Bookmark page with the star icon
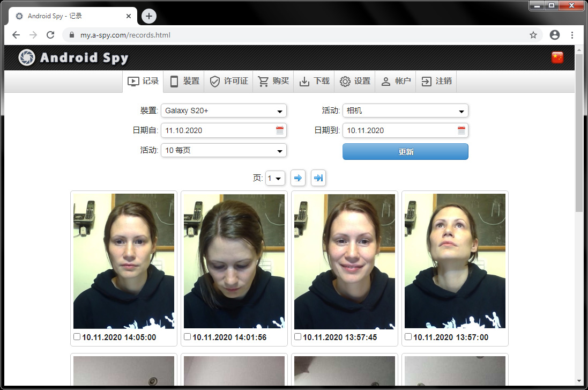This screenshot has width=588, height=390. click(x=533, y=35)
